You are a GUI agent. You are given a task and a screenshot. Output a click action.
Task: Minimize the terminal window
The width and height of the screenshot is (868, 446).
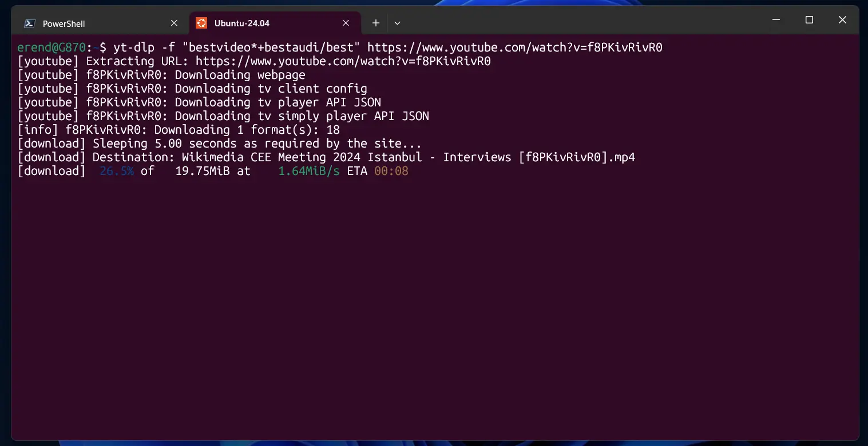click(x=776, y=20)
